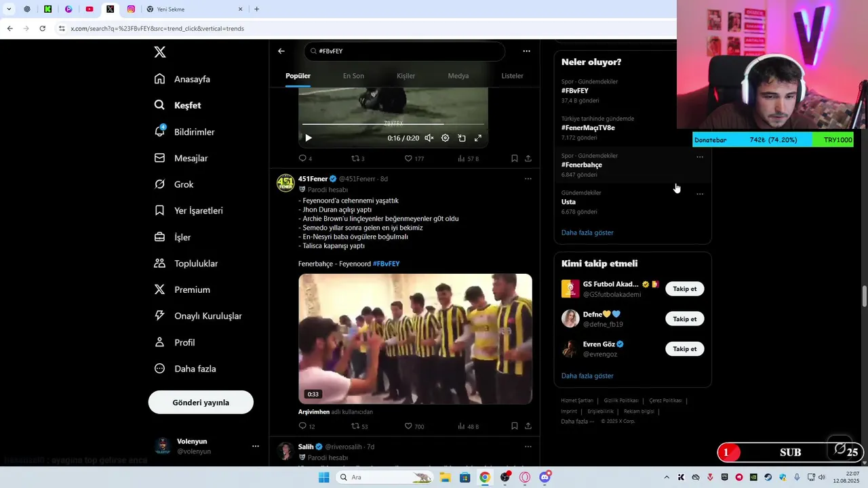Viewport: 868px width, 488px height.
Task: Expand Daha fazla sidebar menu
Action: [185, 369]
